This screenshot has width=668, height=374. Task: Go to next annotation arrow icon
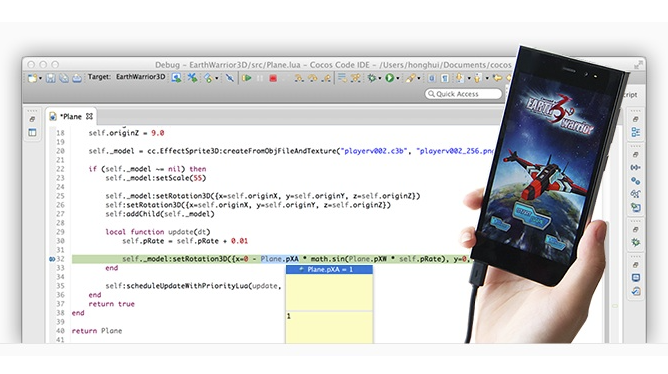[x=460, y=78]
